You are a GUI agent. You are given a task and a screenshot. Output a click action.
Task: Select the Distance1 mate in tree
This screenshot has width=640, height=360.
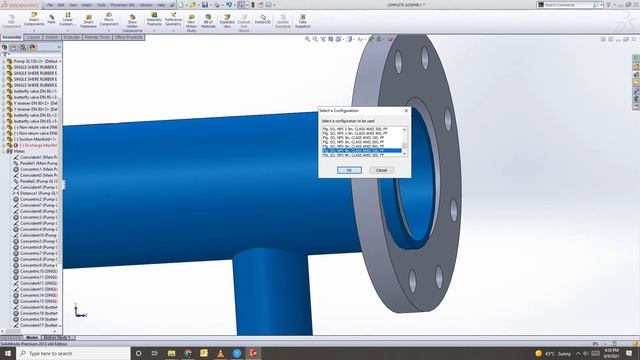38,193
